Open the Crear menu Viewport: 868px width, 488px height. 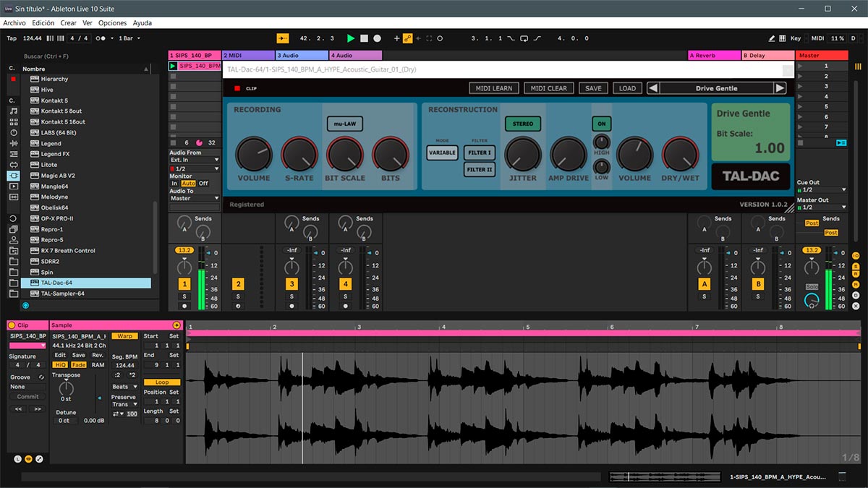pyautogui.click(x=69, y=23)
